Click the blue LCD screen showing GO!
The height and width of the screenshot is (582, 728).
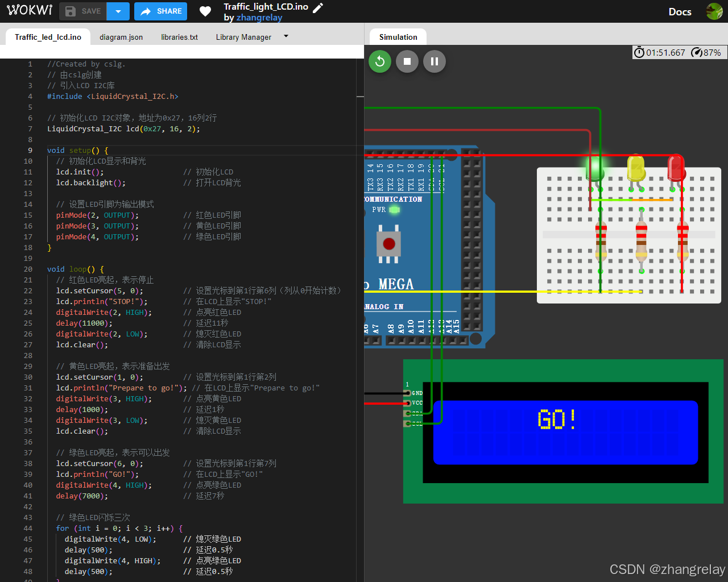coord(566,431)
